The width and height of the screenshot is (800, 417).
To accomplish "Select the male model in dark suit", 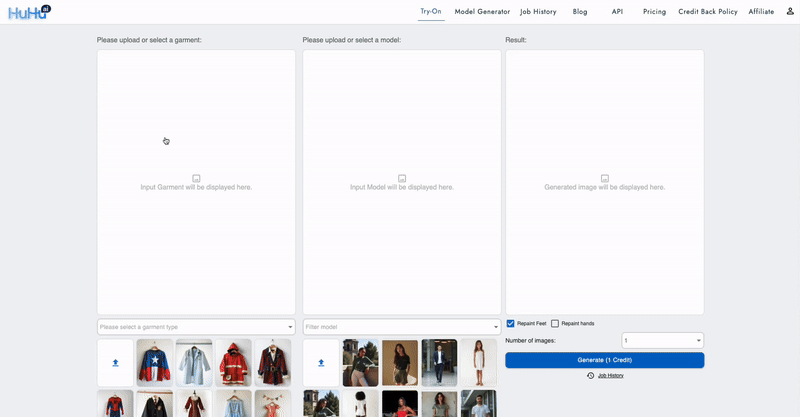I will tap(439, 363).
